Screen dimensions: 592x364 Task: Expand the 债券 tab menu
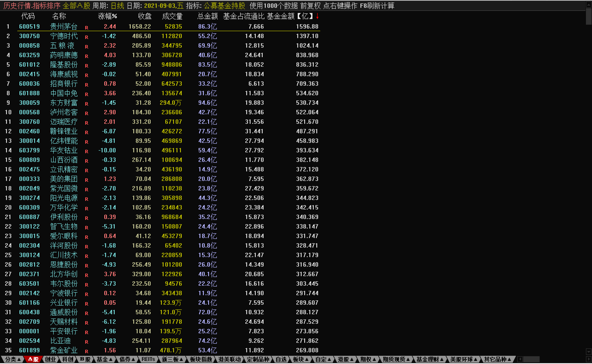tap(127, 359)
